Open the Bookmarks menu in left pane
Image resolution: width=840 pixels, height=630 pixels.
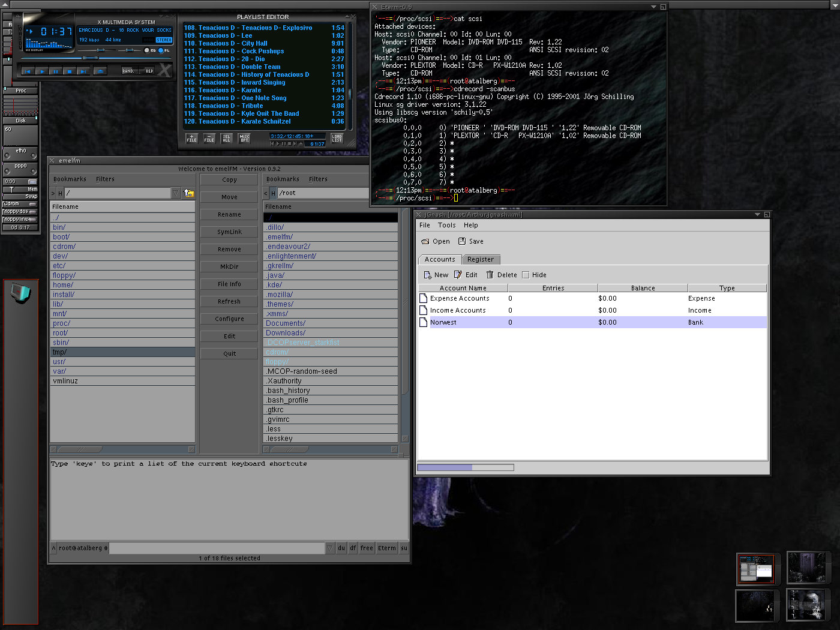[x=70, y=179]
